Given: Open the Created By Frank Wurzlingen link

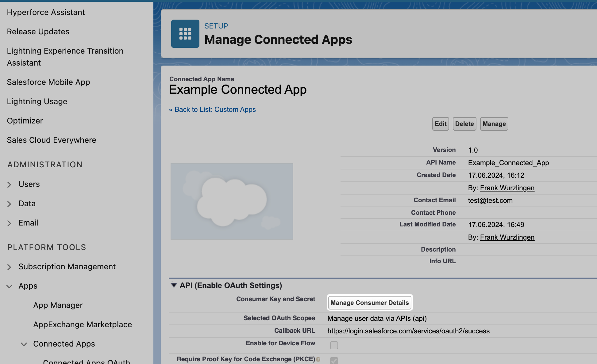Looking at the screenshot, I should coord(507,188).
